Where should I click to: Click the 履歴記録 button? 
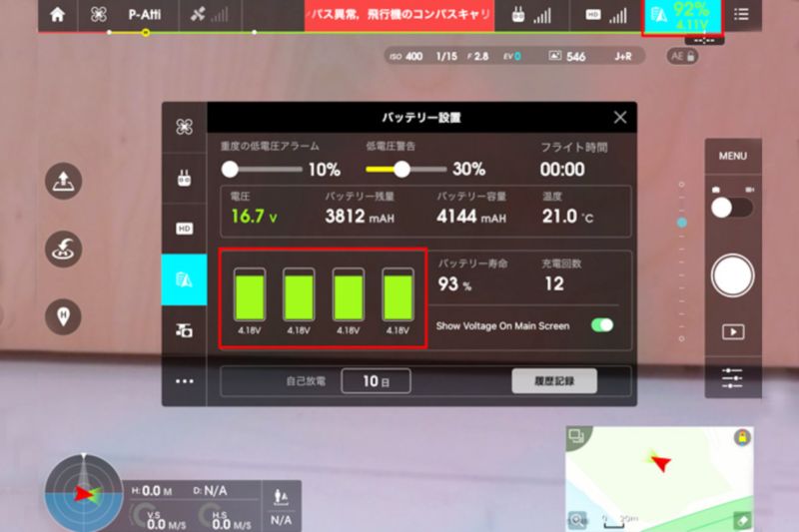click(x=554, y=380)
